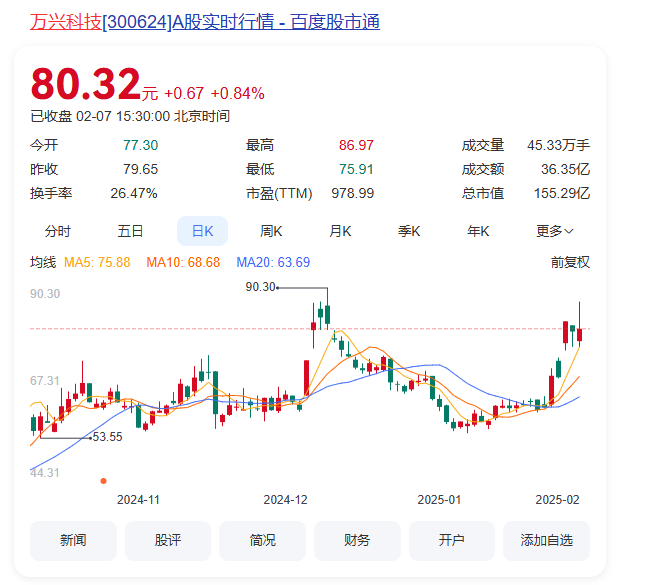
Task: Click the MA20: 63.69 indicator label
Action: click(x=273, y=262)
